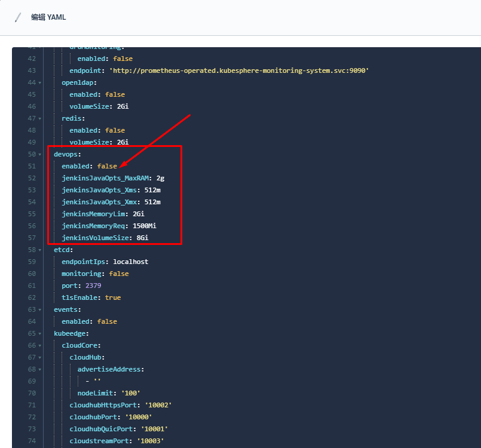This screenshot has height=448, width=481.
Task: Click the prometheus endpoint URL string
Action: click(239, 70)
